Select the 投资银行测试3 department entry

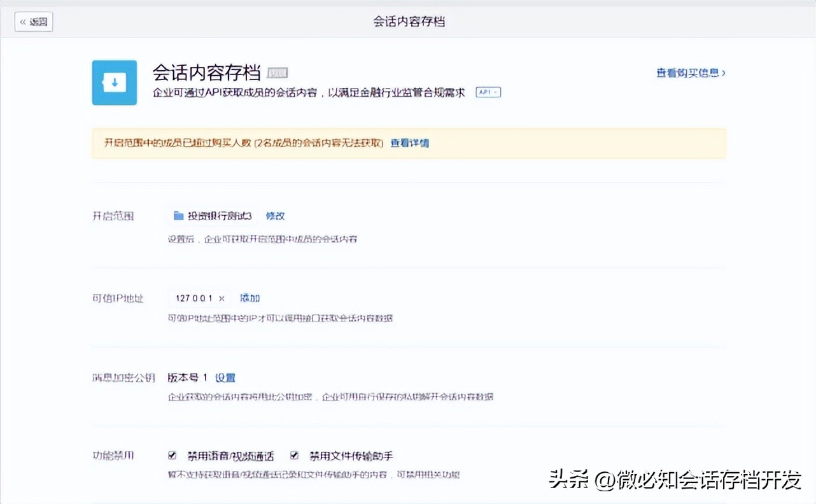[220, 216]
